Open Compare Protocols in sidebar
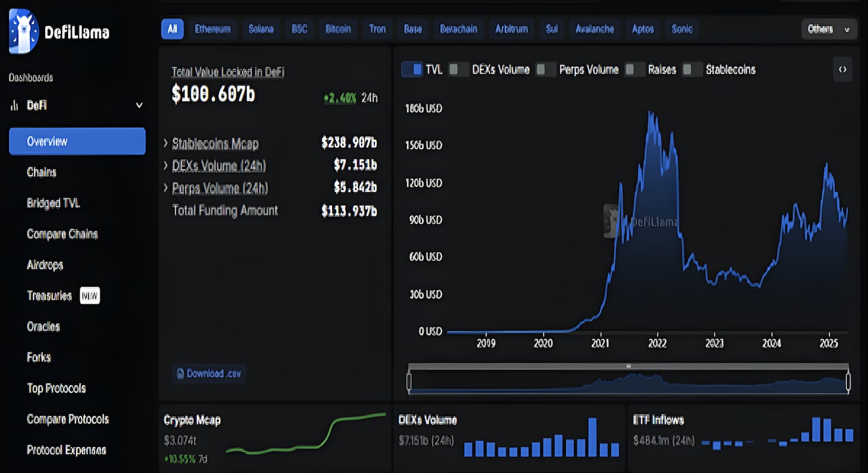This screenshot has width=868, height=473. [68, 419]
